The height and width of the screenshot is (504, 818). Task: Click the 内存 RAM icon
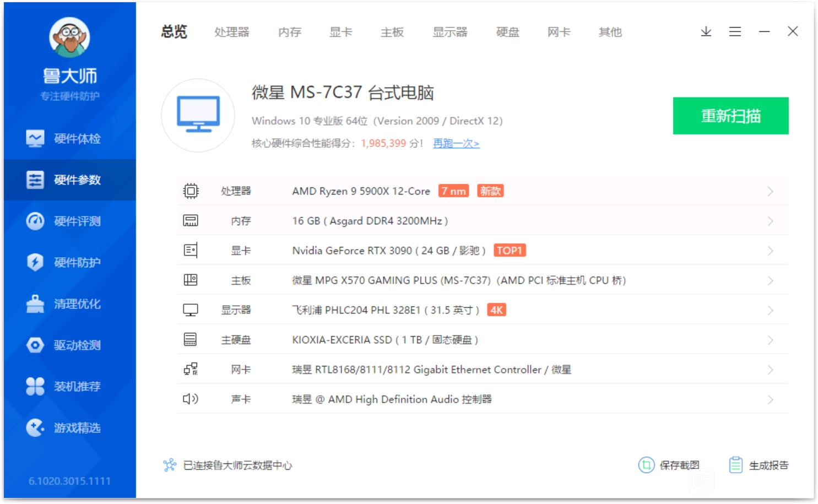[x=191, y=221]
